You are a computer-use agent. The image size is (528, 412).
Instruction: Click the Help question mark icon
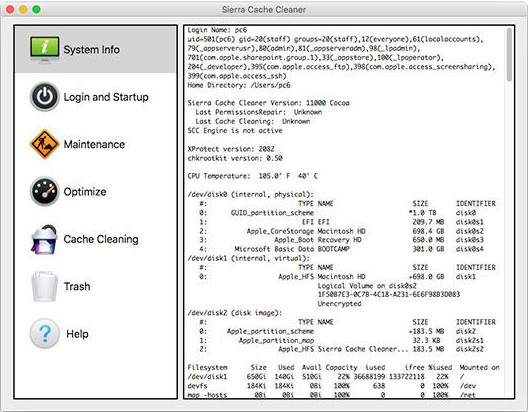(44, 334)
